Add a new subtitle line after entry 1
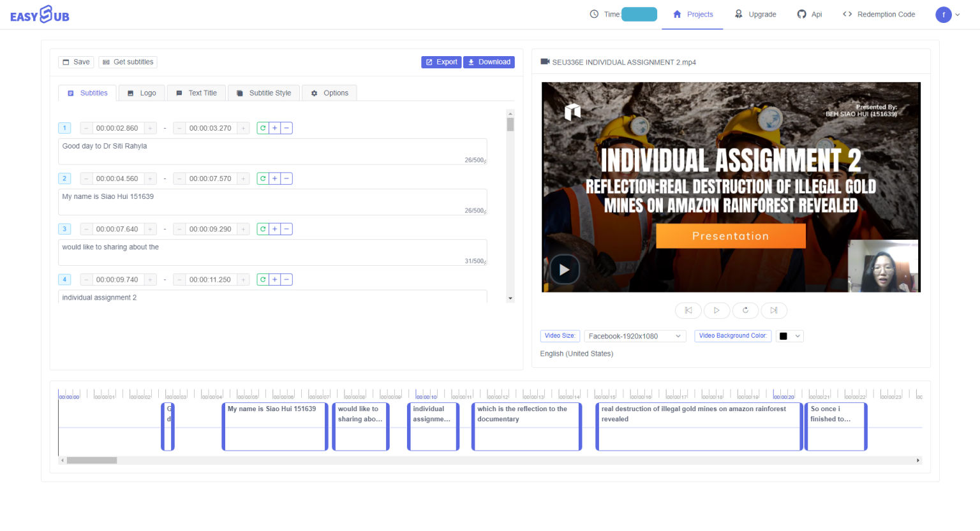 point(274,127)
